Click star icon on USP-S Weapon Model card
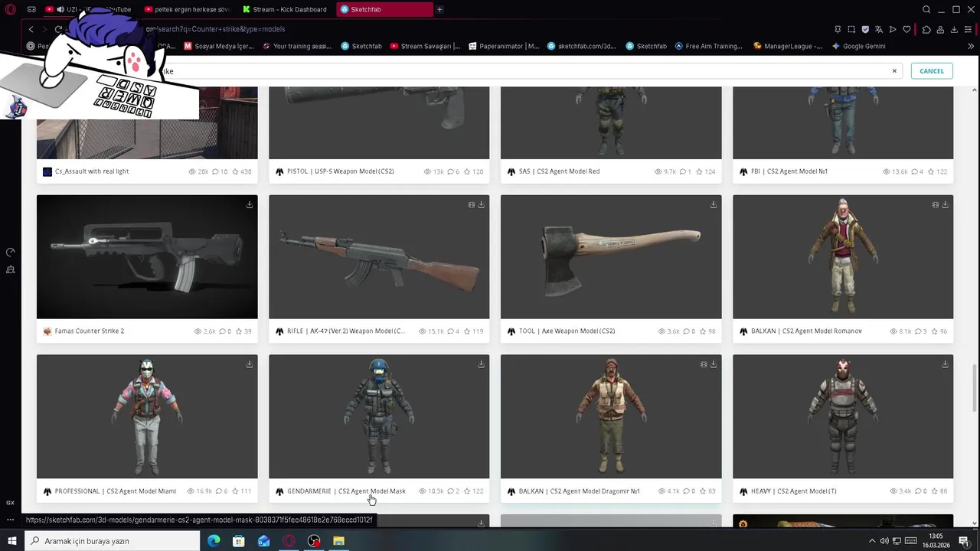Viewport: 980px width, 551px height. [x=467, y=171]
